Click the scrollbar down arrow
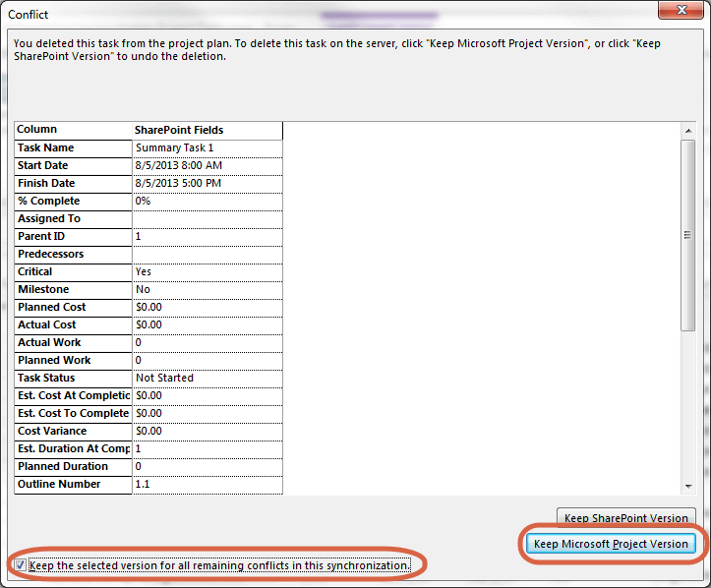711x588 pixels. pyautogui.click(x=688, y=486)
